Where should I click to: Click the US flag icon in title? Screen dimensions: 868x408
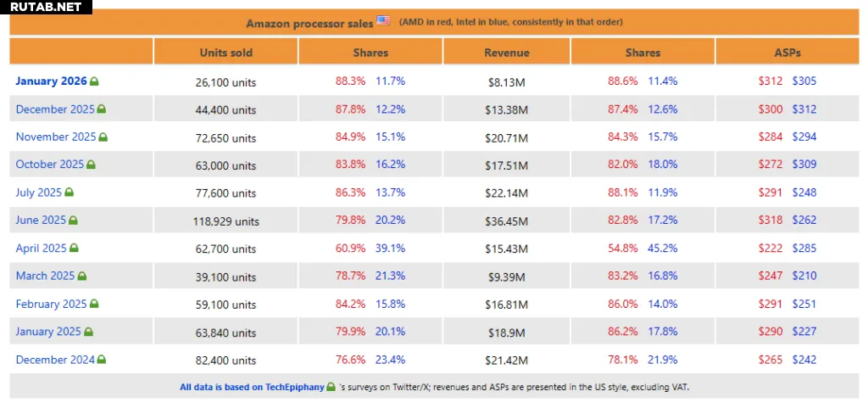384,21
